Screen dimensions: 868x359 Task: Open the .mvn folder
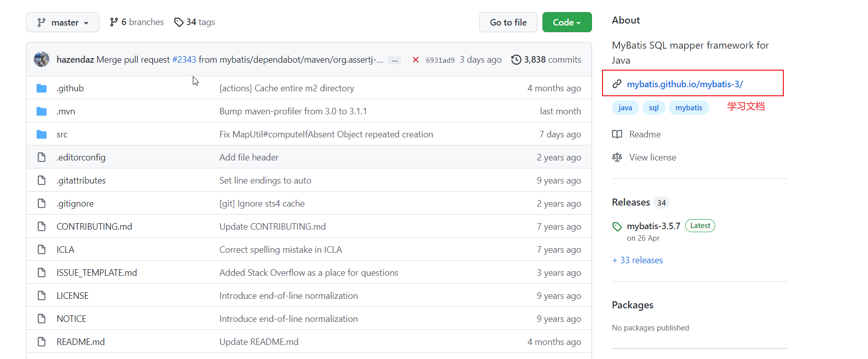point(66,111)
